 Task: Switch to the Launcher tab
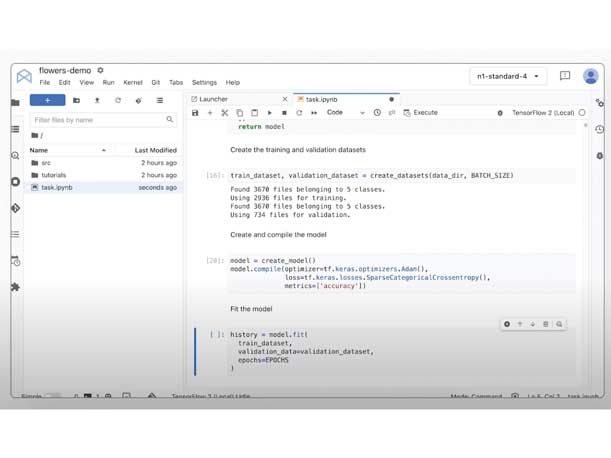pos(214,99)
